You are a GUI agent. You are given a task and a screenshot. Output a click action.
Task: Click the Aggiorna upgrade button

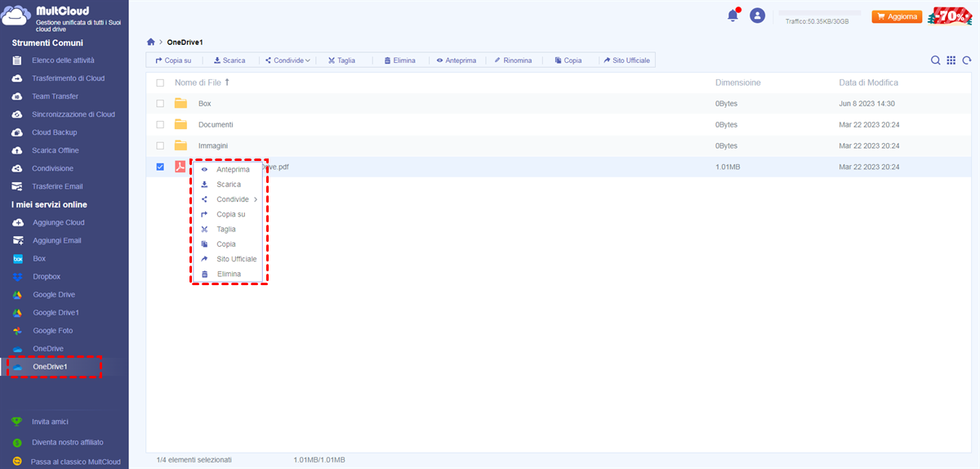pyautogui.click(x=897, y=16)
